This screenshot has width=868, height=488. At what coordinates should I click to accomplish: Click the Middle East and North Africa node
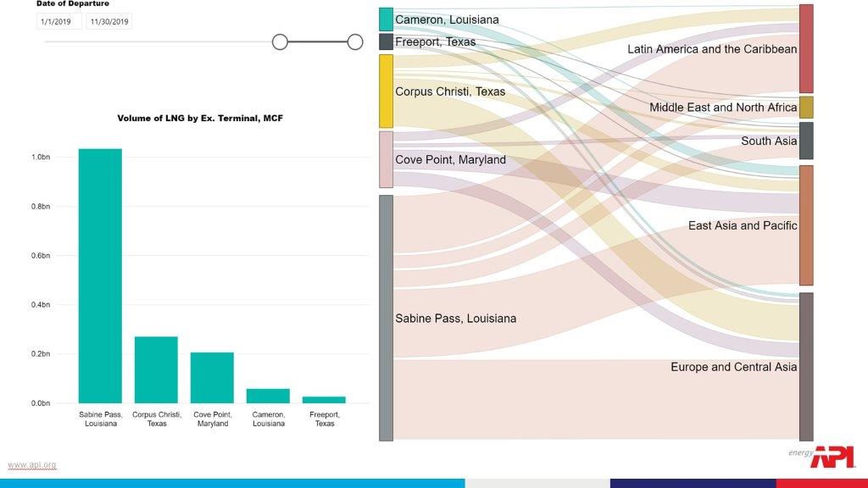click(x=806, y=108)
